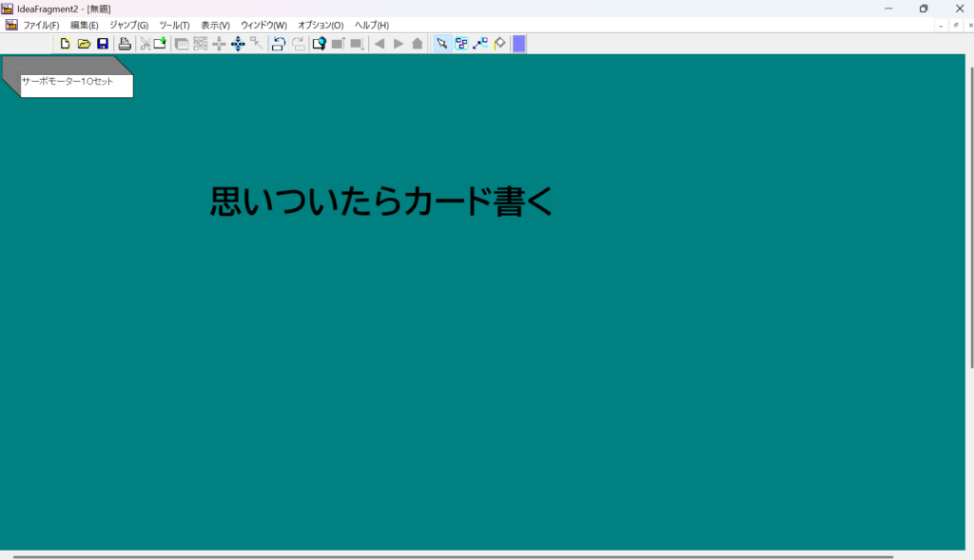974x560 pixels.
Task: Click the magnifier window icon in toolbar
Action: point(320,44)
